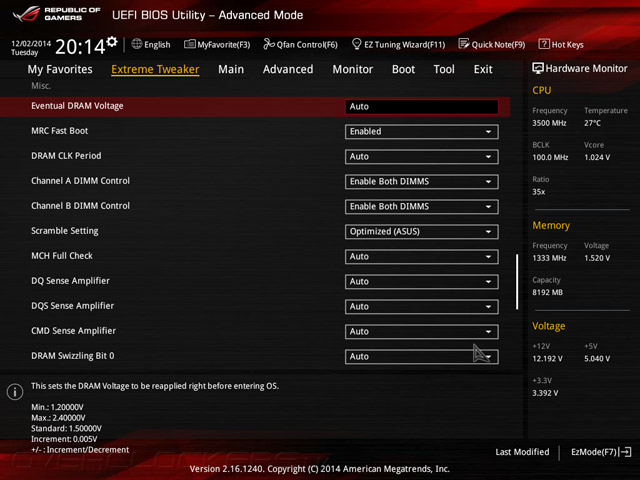The width and height of the screenshot is (640, 480).
Task: Select the MRC Fast Boot label
Action: (x=60, y=131)
